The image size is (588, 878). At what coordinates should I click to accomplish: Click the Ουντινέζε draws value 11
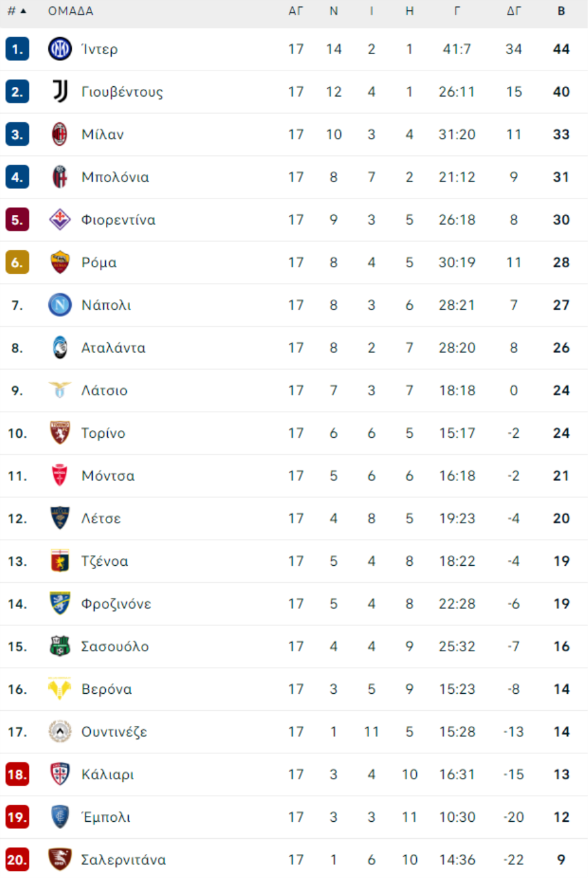pyautogui.click(x=372, y=732)
